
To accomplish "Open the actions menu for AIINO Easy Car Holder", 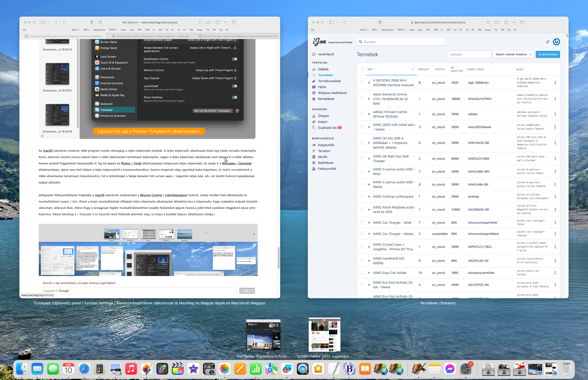I will click(x=555, y=273).
